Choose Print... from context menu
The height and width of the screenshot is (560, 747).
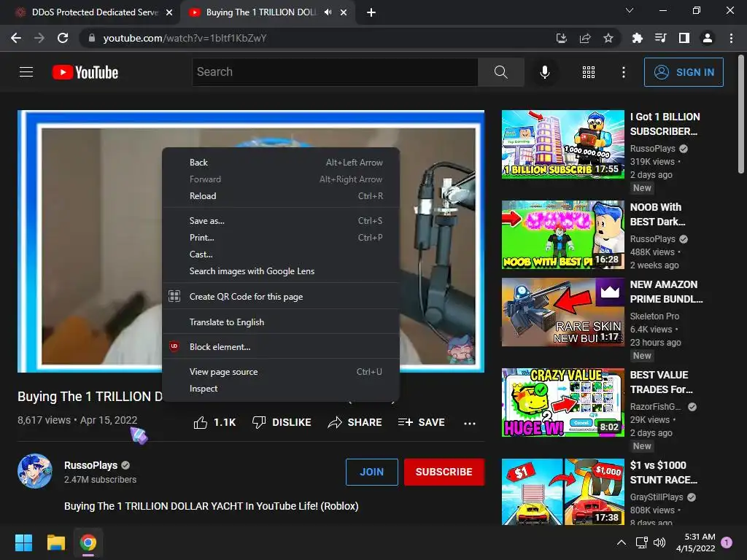[281, 237]
